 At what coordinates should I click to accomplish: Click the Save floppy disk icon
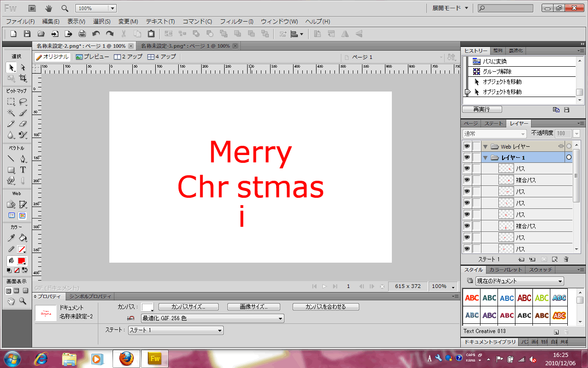coord(27,34)
